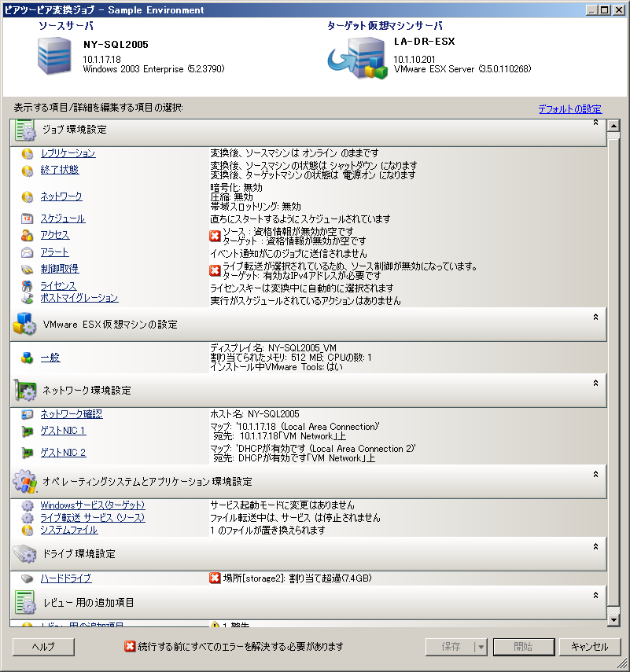This screenshot has height=672, width=630.
Task: Click the アクセス users icon
Action: click(27, 235)
